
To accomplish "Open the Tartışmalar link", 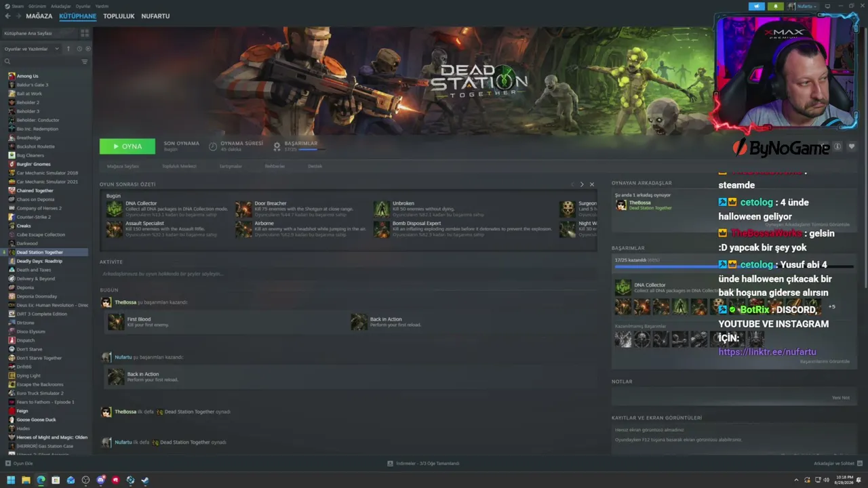I will point(231,166).
